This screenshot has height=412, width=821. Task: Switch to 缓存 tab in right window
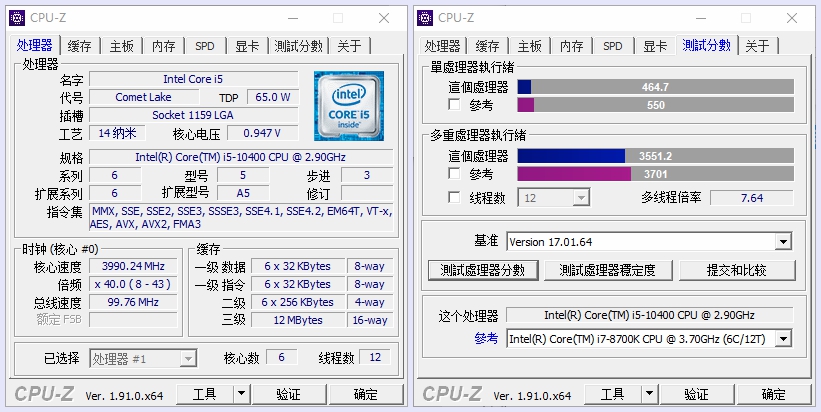pos(487,46)
